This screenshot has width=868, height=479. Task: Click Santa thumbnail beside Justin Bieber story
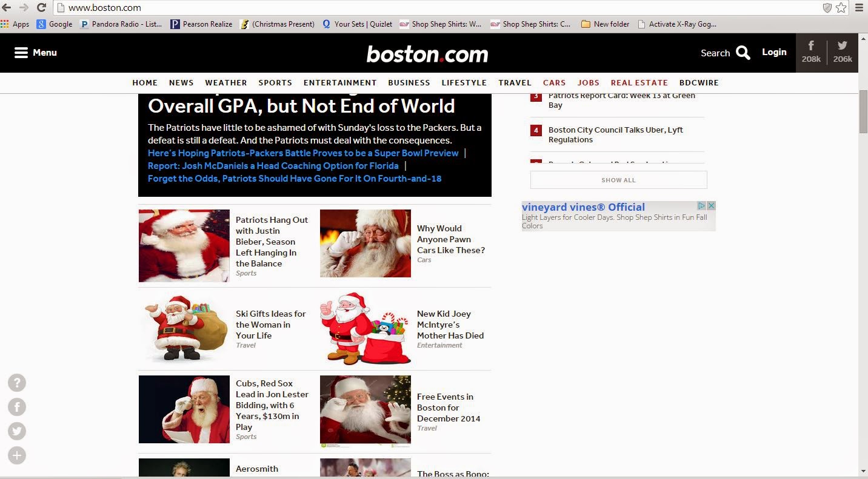pyautogui.click(x=184, y=246)
